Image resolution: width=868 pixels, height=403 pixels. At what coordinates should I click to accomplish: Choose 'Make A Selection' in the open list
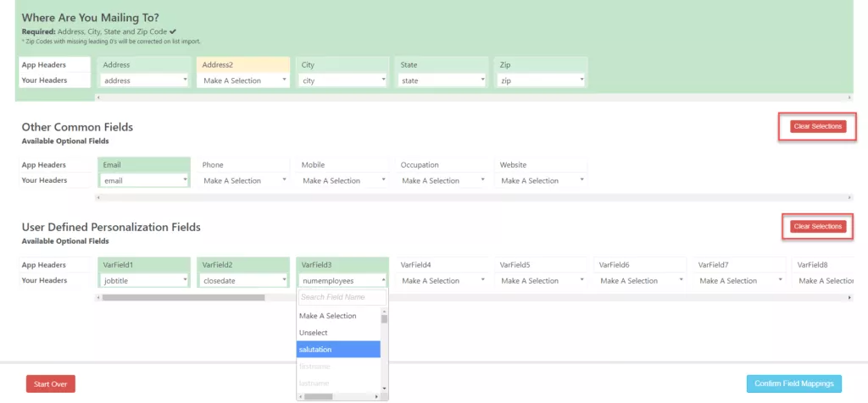[339, 316]
